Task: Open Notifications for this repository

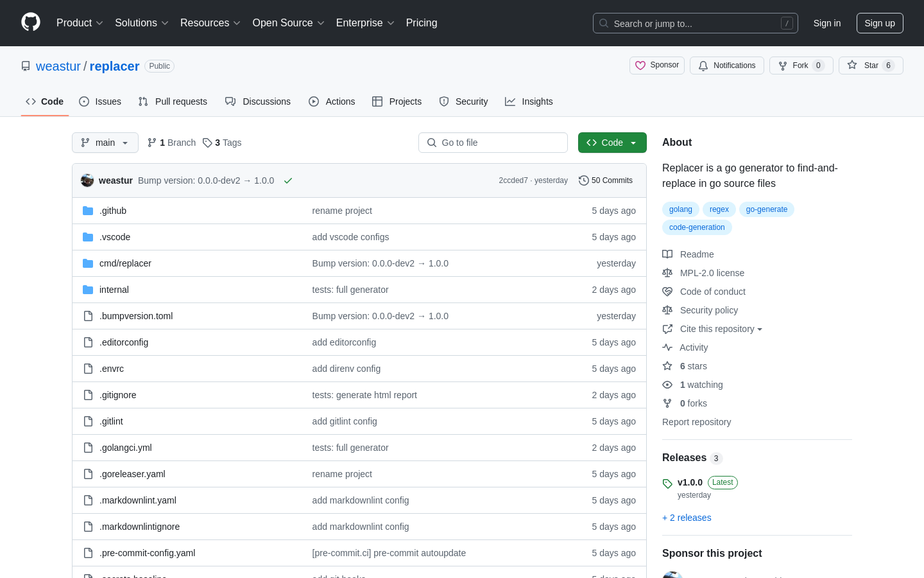Action: click(727, 66)
